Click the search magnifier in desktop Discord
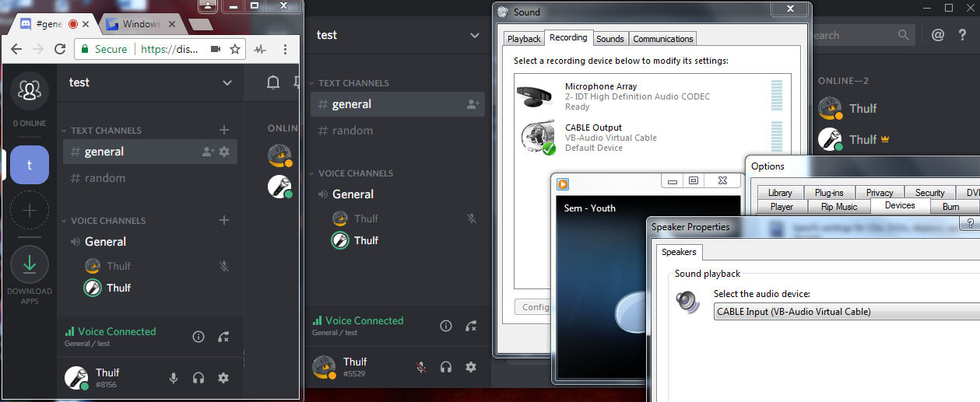980x402 pixels. coord(904,35)
